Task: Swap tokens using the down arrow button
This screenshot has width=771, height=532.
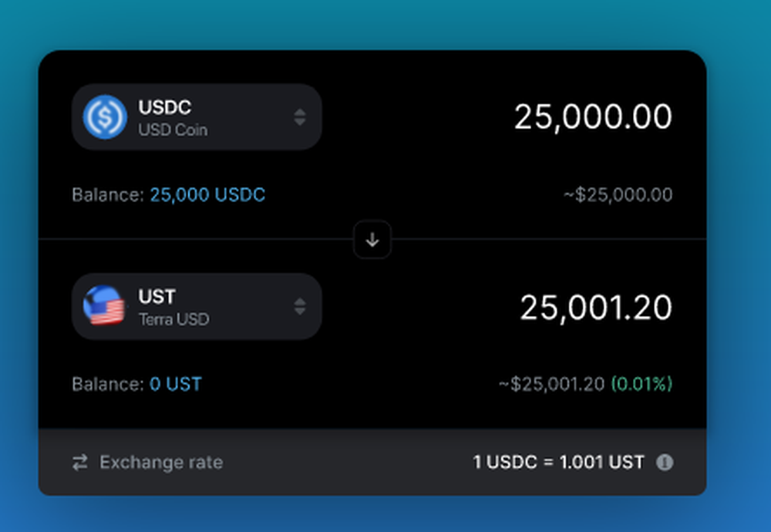Action: coord(372,240)
